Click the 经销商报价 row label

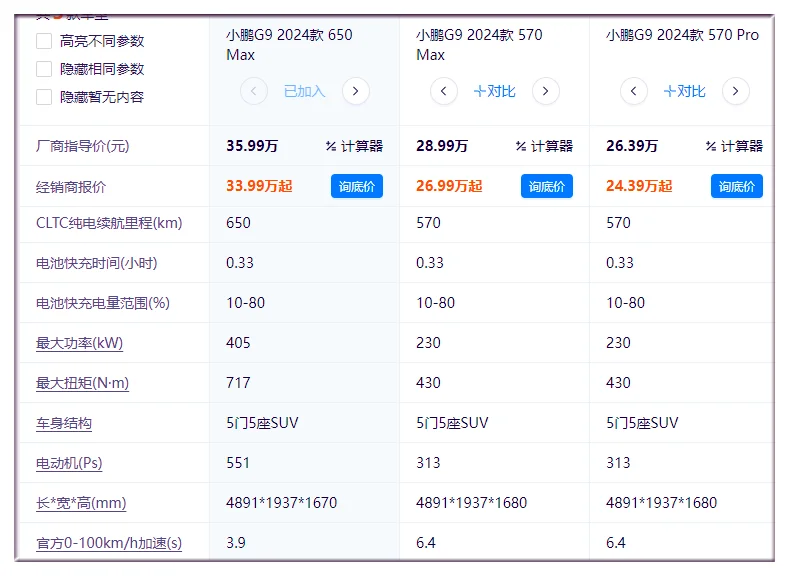click(x=71, y=187)
